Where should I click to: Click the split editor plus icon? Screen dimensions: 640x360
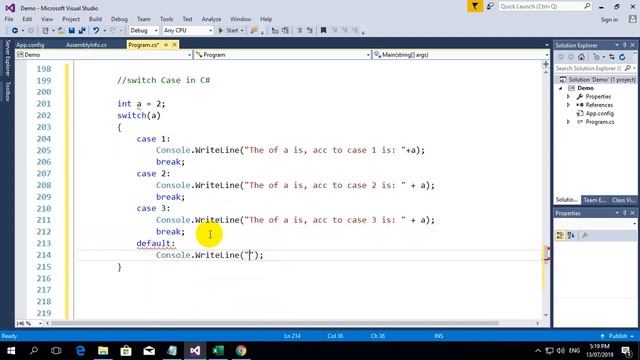coord(546,64)
